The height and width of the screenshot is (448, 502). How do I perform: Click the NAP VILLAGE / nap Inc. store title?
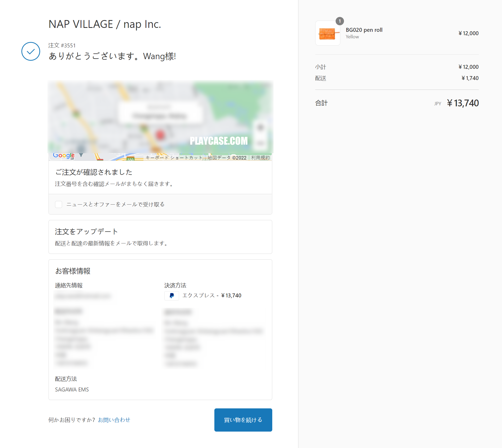coord(105,24)
